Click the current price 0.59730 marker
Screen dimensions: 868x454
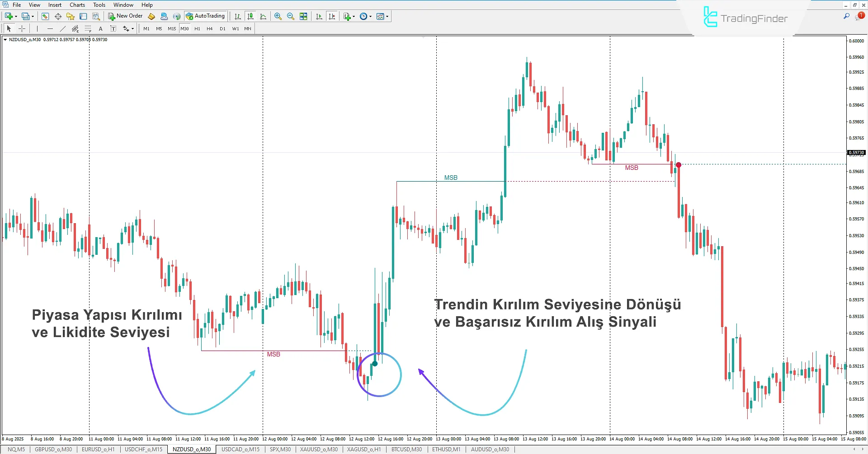pyautogui.click(x=856, y=152)
